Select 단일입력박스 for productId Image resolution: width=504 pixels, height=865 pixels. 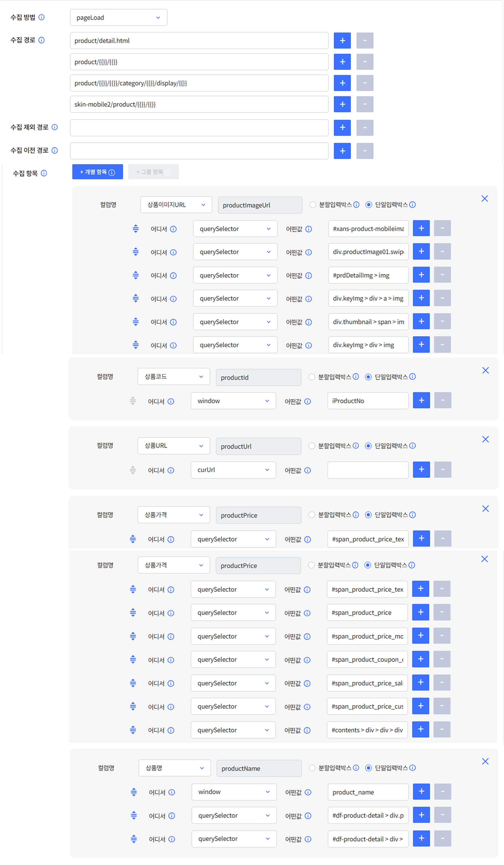(368, 377)
